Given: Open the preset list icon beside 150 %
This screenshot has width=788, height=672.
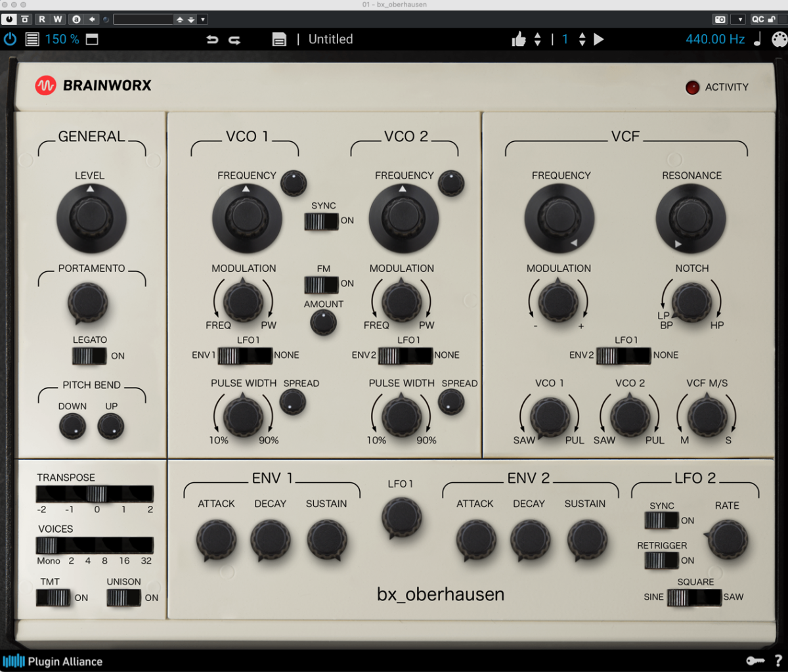Looking at the screenshot, I should pos(32,39).
